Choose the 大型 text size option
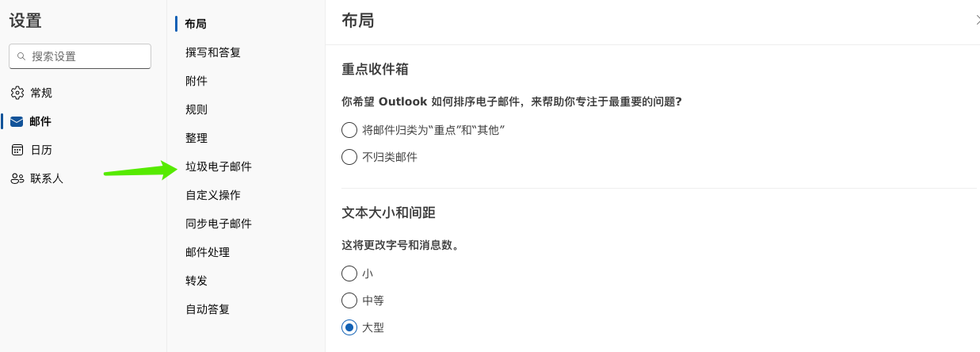The height and width of the screenshot is (352, 980). (349, 327)
